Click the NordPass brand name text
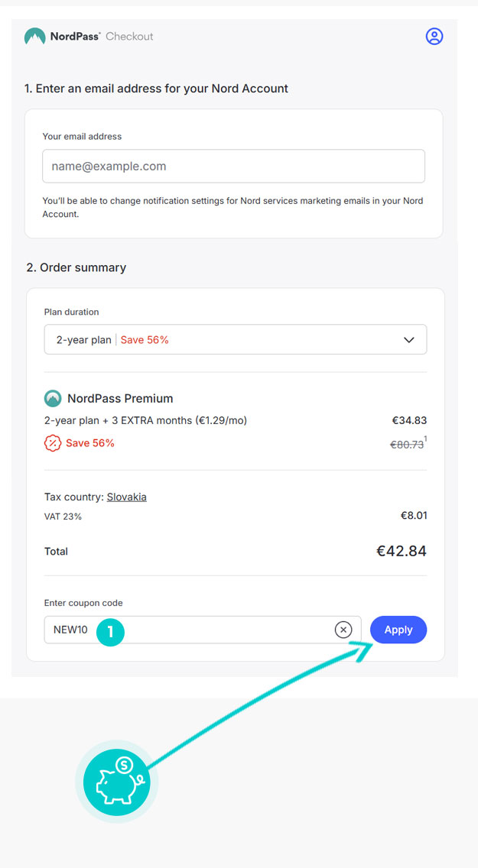The height and width of the screenshot is (868, 478). click(x=75, y=37)
